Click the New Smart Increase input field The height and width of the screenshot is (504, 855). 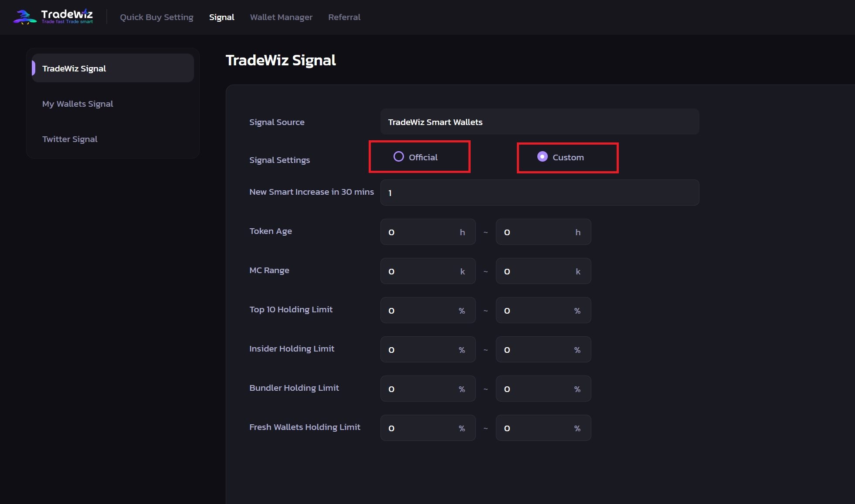[x=539, y=193]
